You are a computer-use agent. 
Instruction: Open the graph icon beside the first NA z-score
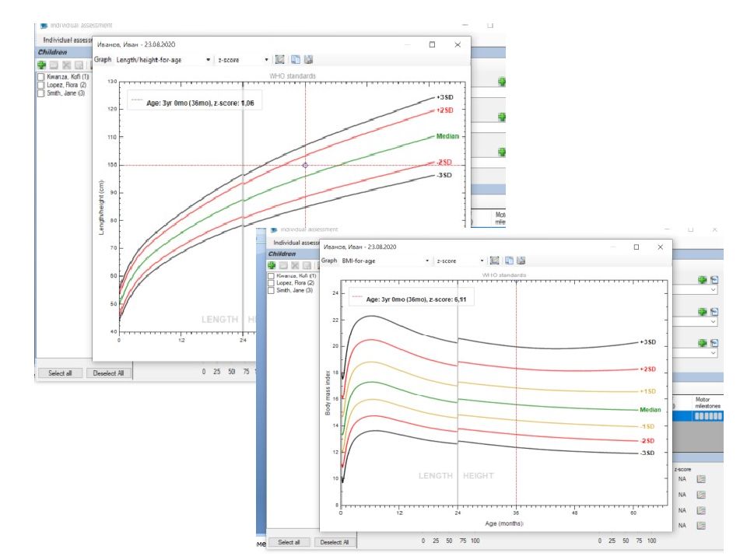701,480
